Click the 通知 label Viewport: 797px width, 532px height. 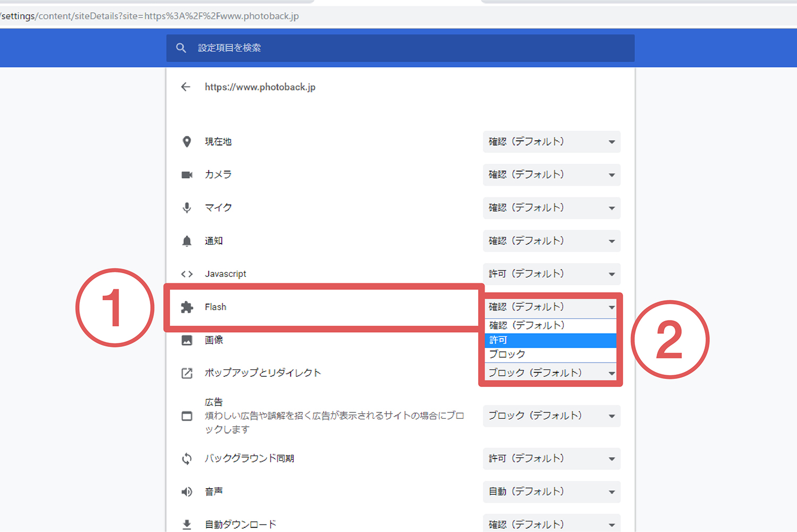[214, 241]
